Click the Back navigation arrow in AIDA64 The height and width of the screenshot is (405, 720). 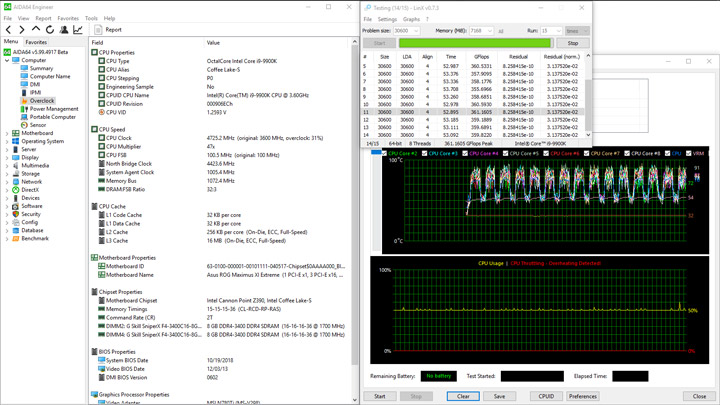click(9, 30)
